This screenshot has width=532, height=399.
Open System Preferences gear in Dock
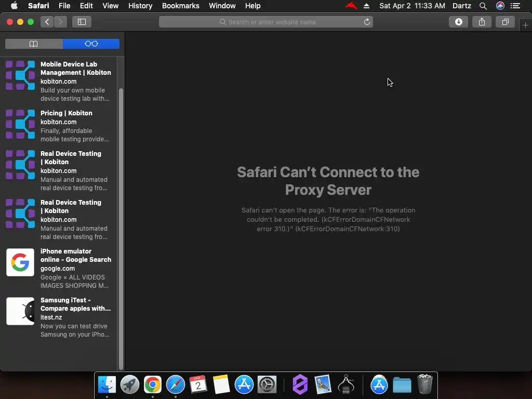click(267, 385)
